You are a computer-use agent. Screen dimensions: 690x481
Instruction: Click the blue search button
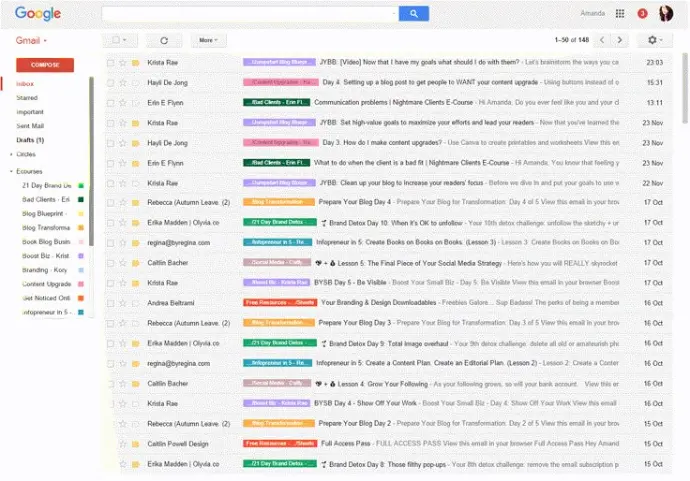413,14
